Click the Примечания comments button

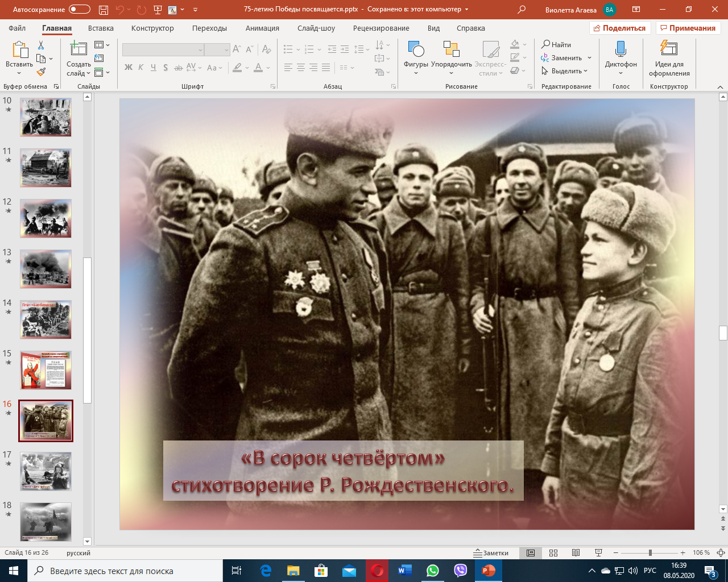tap(688, 28)
